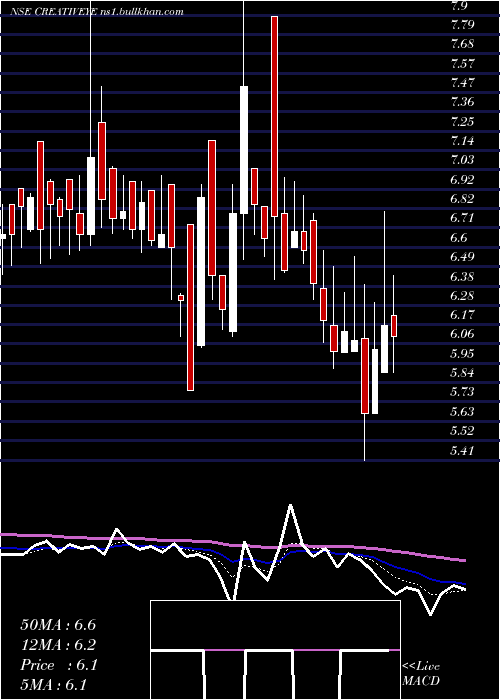Select the 5.52 price axis label
Viewport: 500px width, 700px height.
462,431
